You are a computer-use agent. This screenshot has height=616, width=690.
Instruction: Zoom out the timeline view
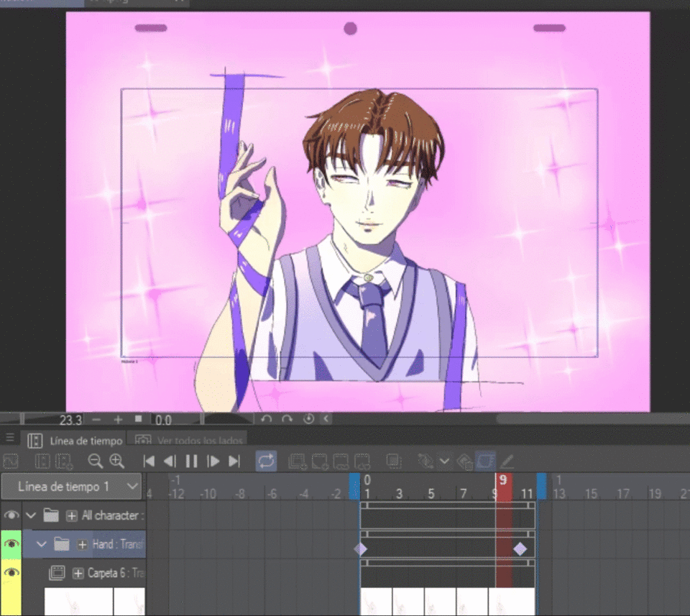click(95, 461)
